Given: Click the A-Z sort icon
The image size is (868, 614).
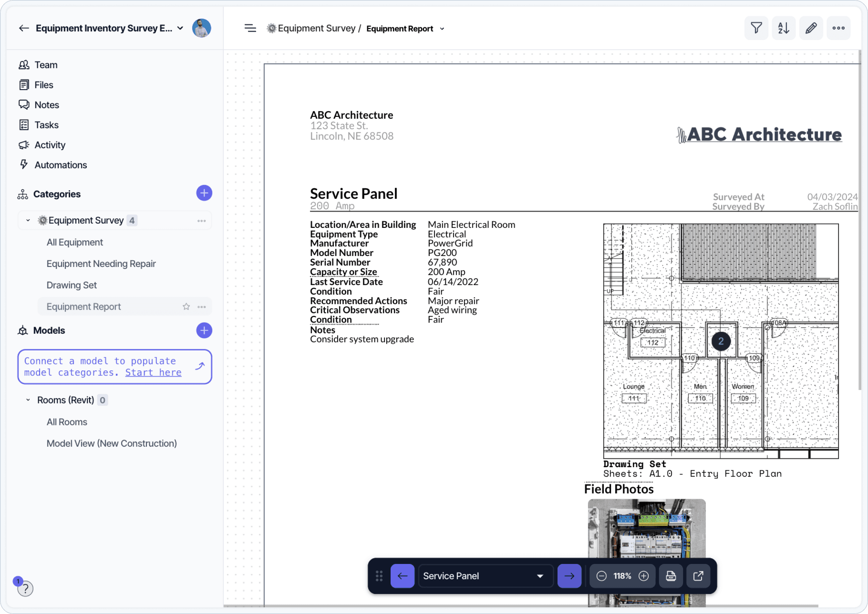Looking at the screenshot, I should coord(783,28).
